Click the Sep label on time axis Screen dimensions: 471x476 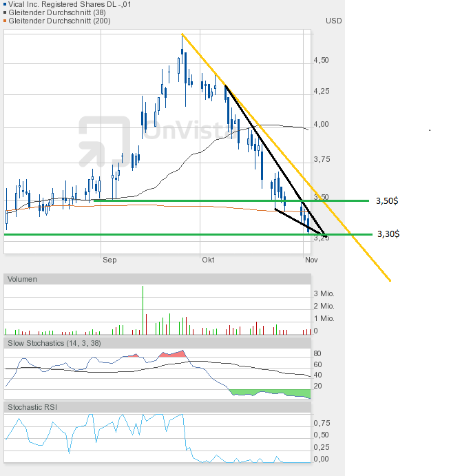pos(109,260)
